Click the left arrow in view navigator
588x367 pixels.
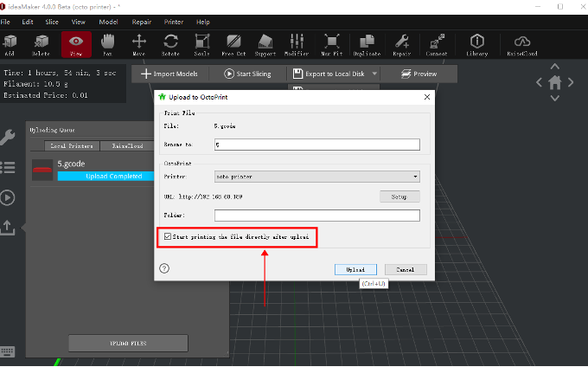pos(539,82)
